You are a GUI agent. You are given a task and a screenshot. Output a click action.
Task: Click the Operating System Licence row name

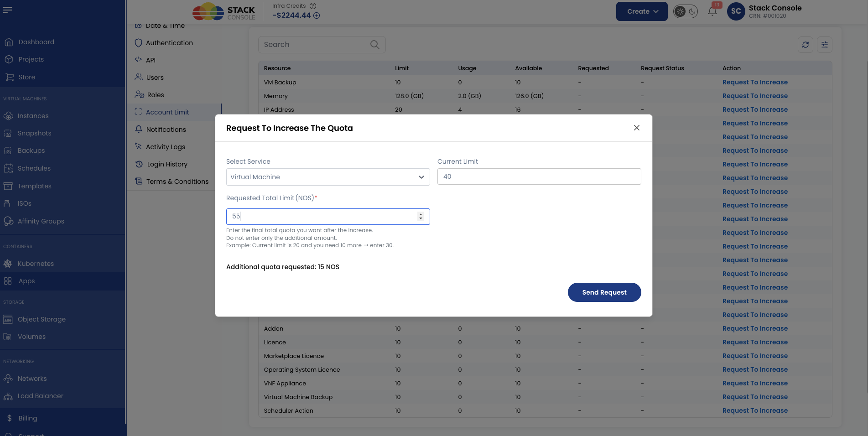pos(302,369)
